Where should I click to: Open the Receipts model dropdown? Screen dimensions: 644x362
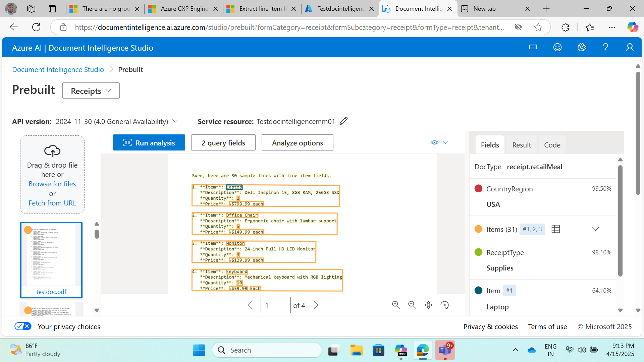[91, 91]
